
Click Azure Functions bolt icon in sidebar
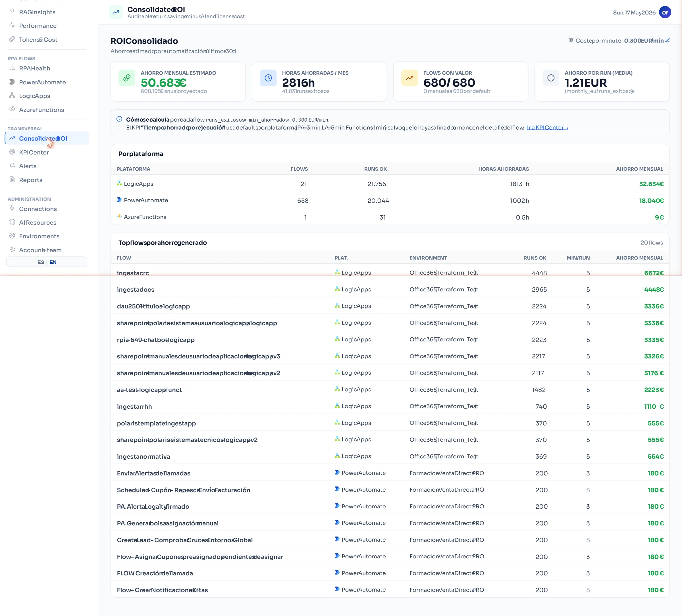coord(12,109)
